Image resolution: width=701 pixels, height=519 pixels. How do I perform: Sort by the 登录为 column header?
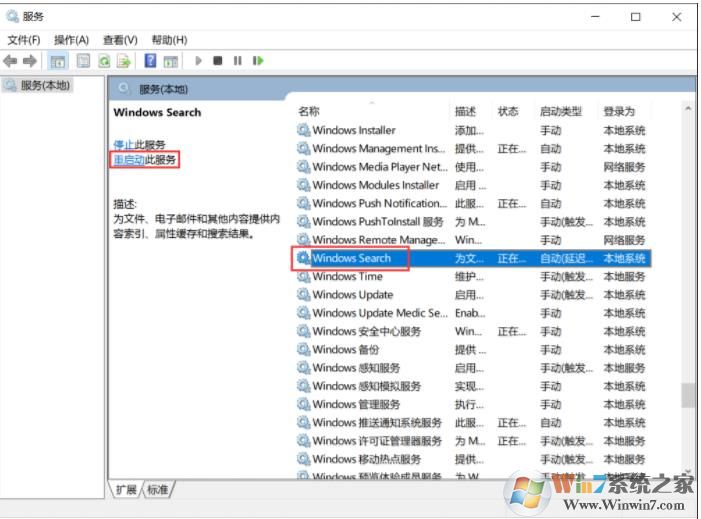(619, 111)
